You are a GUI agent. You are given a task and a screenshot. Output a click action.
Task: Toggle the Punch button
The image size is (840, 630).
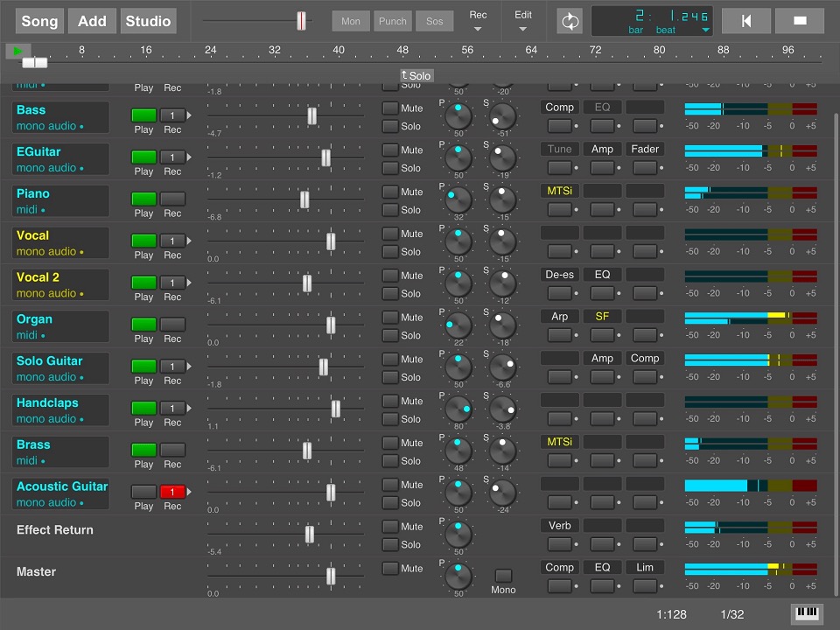[x=393, y=21]
